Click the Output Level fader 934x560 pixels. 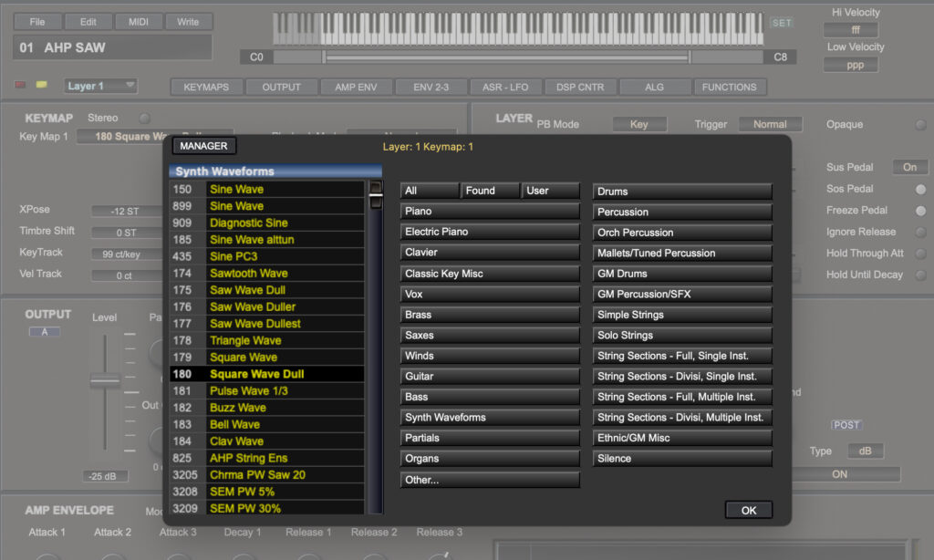pos(105,380)
